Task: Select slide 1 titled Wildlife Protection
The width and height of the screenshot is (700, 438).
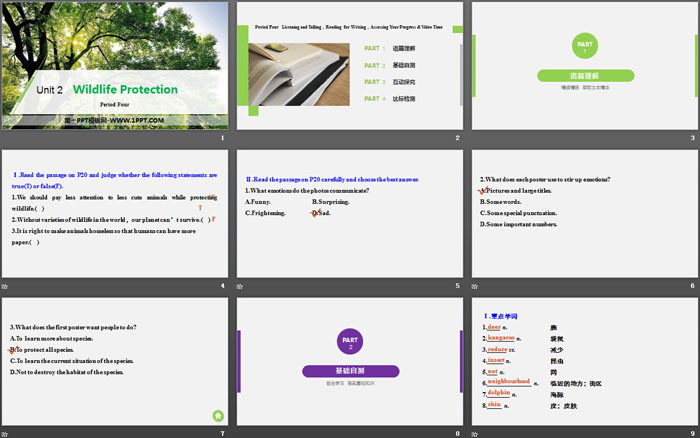Action: pyautogui.click(x=115, y=66)
